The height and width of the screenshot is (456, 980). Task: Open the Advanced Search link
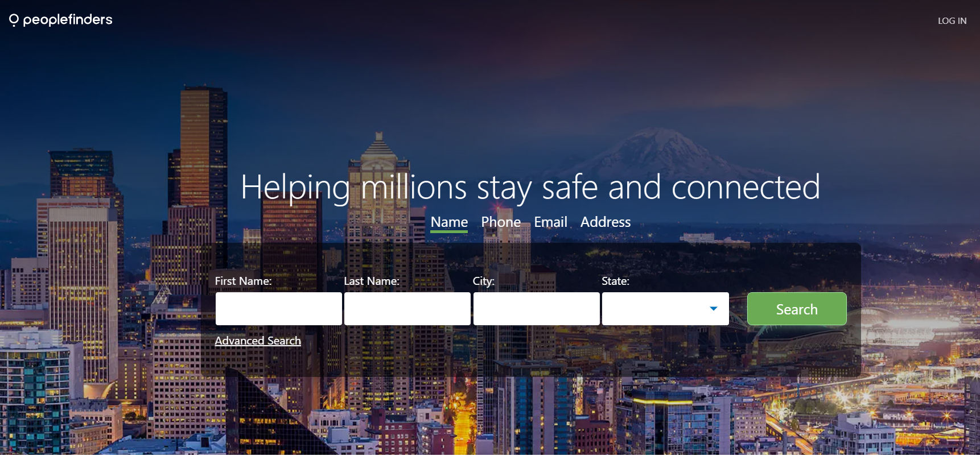[258, 341]
